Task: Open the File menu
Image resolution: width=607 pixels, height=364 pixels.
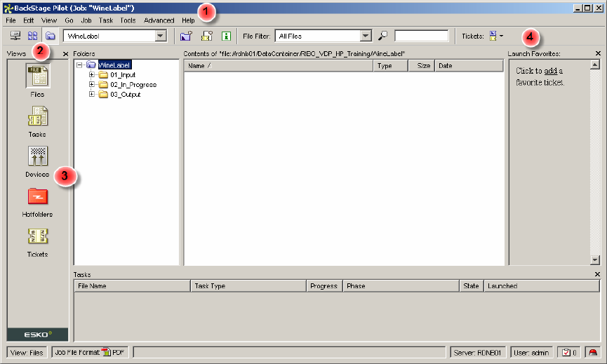Action: pyautogui.click(x=11, y=20)
